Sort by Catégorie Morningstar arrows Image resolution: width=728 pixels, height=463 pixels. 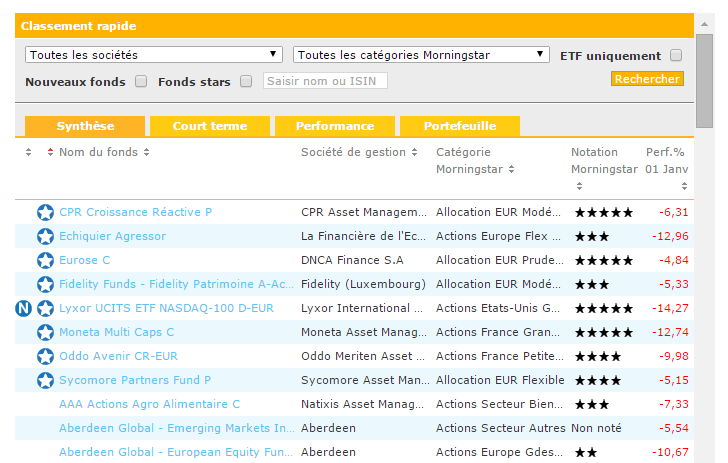tap(511, 169)
